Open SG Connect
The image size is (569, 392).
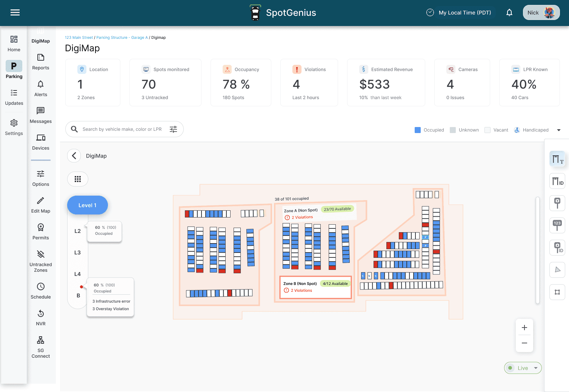pos(41,348)
